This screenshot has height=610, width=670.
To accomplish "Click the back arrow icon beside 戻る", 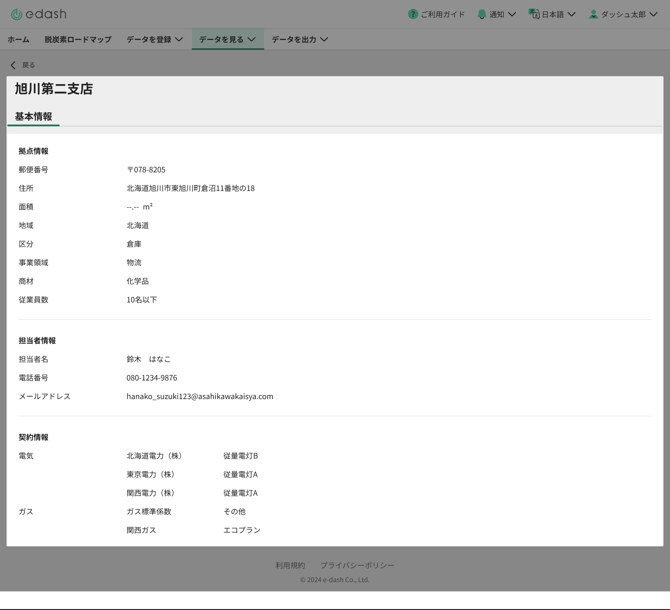I will [13, 65].
